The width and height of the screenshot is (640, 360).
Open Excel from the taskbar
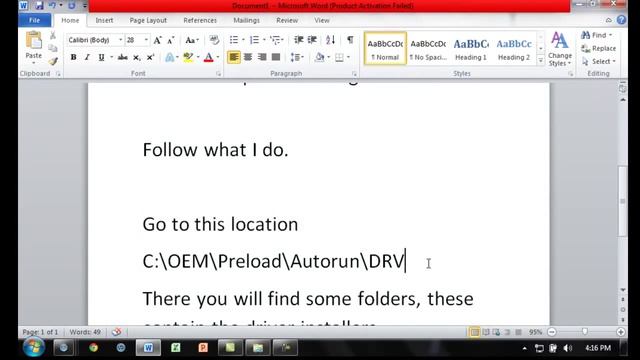pos(176,348)
